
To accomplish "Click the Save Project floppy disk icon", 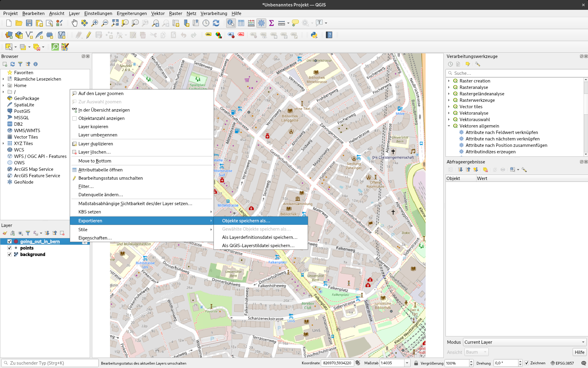I will point(29,23).
